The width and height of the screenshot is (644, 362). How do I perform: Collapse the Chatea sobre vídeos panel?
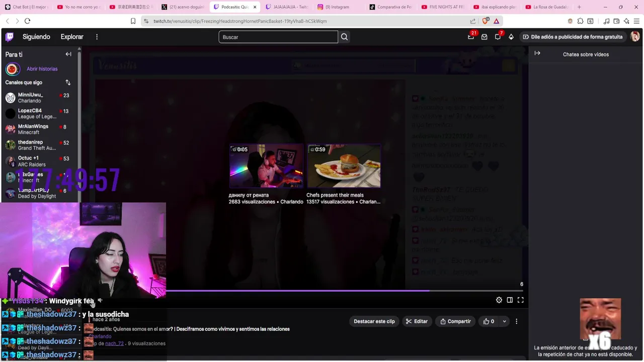click(x=537, y=53)
